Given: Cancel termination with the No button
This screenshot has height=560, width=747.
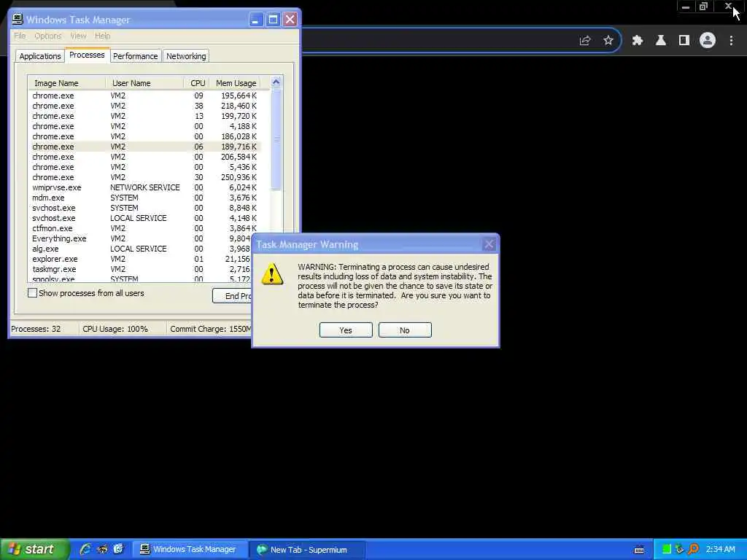Looking at the screenshot, I should pyautogui.click(x=405, y=330).
